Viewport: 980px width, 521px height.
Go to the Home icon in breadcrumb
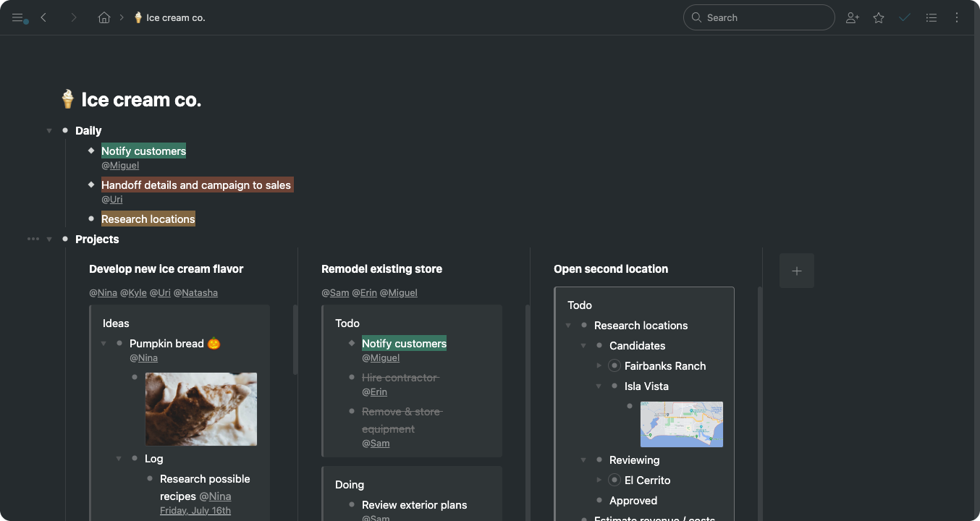click(x=104, y=18)
